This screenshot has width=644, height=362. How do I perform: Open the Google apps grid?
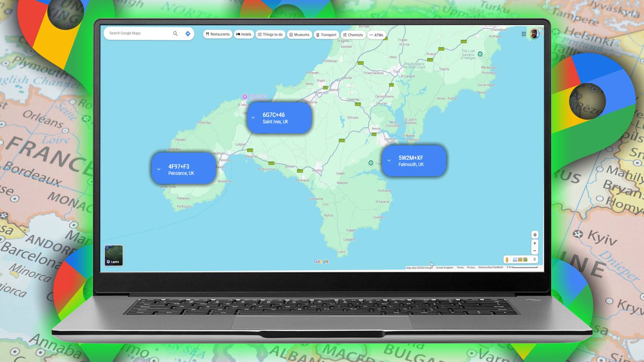[524, 34]
